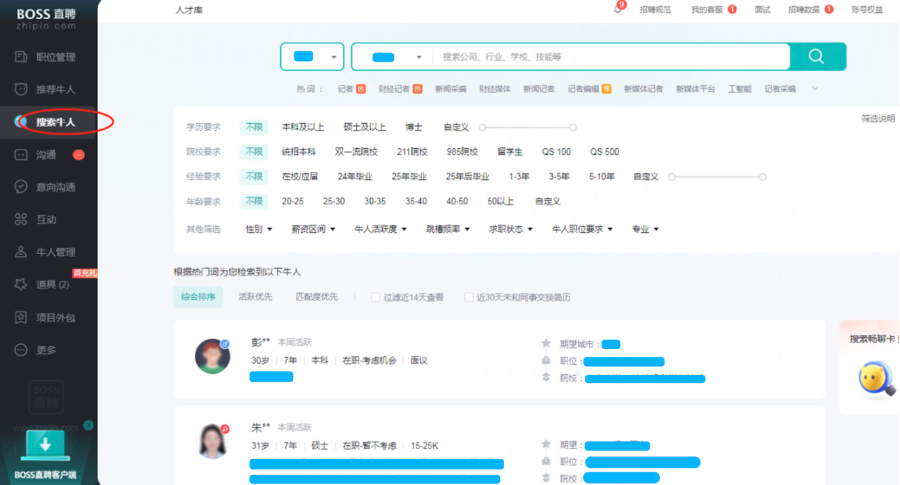The image size is (900, 485).
Task: Switch to the 匹配度优先 sorting tab
Action: point(316,297)
